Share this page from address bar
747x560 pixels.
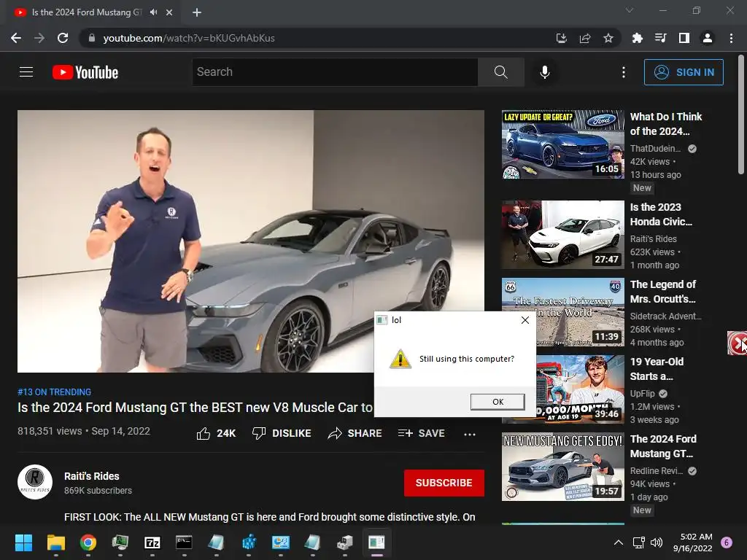[585, 38]
